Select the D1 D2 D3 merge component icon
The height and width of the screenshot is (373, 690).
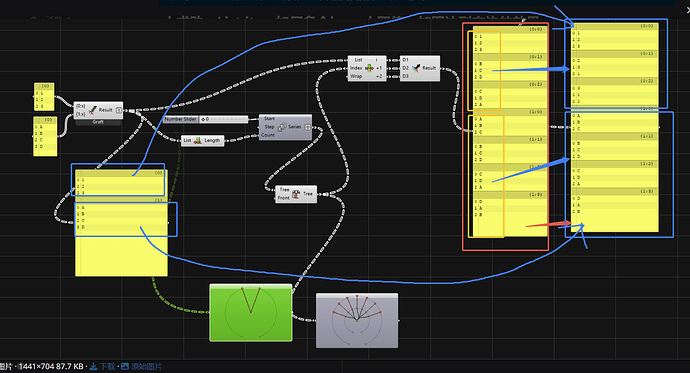click(x=416, y=68)
